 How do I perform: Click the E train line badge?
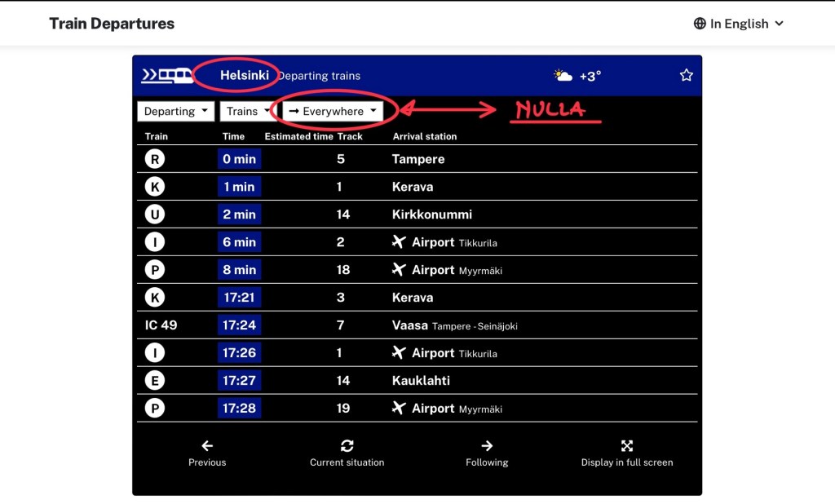click(154, 381)
